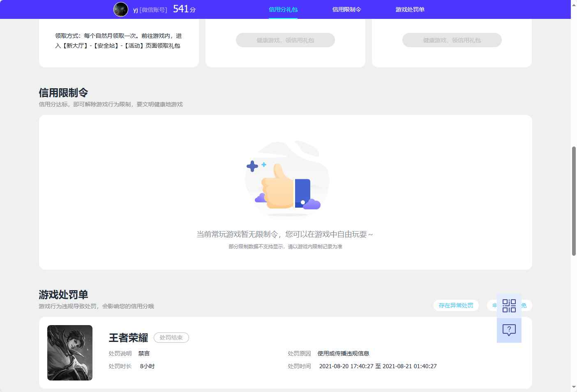This screenshot has width=577, height=392.
Task: Click the 信用分达标 subtitle text
Action: point(111,104)
